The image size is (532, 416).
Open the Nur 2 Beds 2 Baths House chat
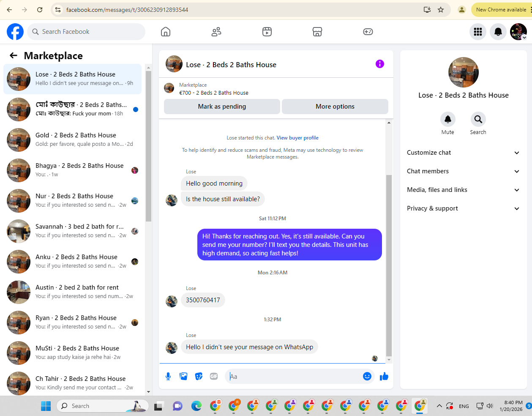[72, 201]
